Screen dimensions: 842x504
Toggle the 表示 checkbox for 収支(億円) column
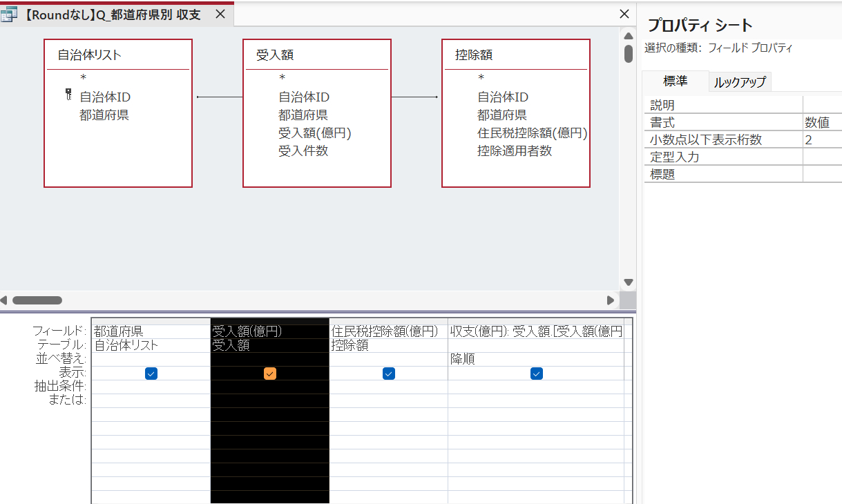[x=537, y=374]
